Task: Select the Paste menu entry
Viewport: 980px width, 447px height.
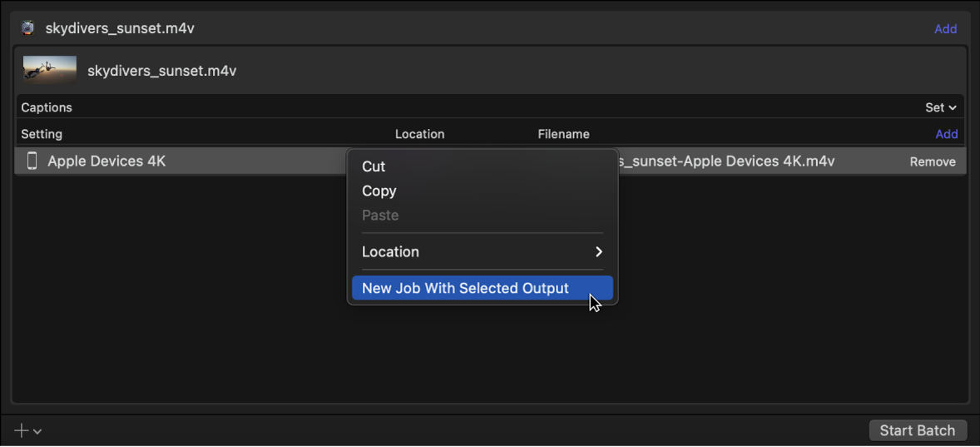Action: pos(380,215)
